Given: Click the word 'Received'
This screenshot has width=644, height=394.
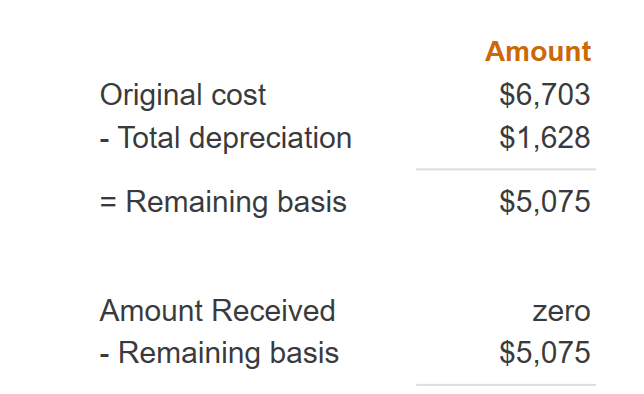Looking at the screenshot, I should click(273, 311).
